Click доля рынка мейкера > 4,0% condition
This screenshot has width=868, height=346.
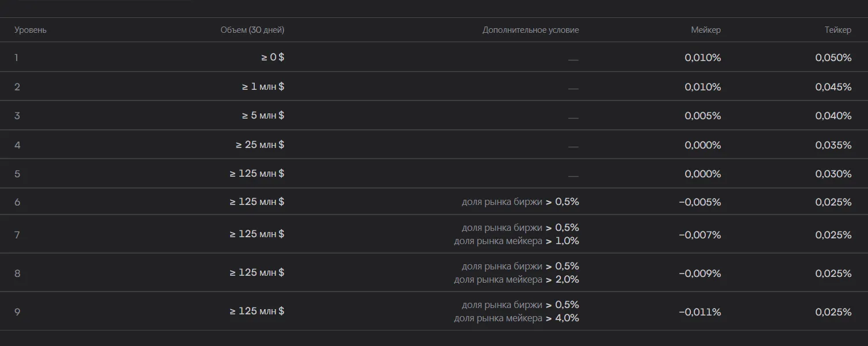point(517,318)
